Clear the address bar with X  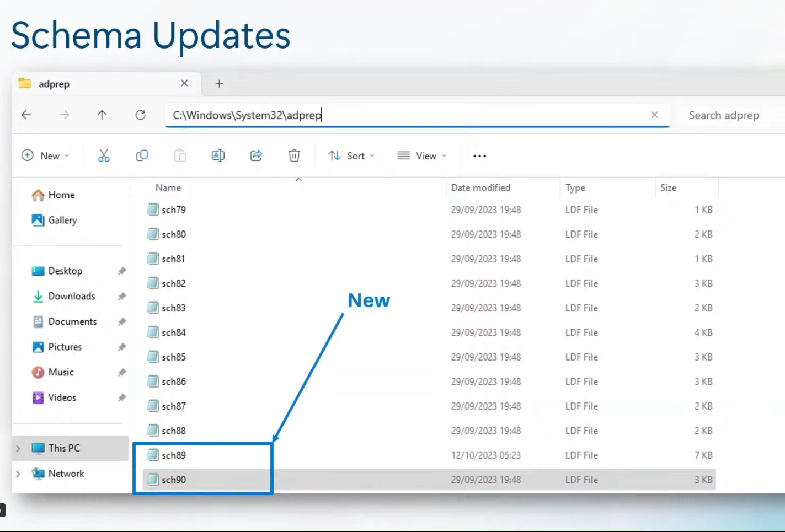[x=654, y=115]
